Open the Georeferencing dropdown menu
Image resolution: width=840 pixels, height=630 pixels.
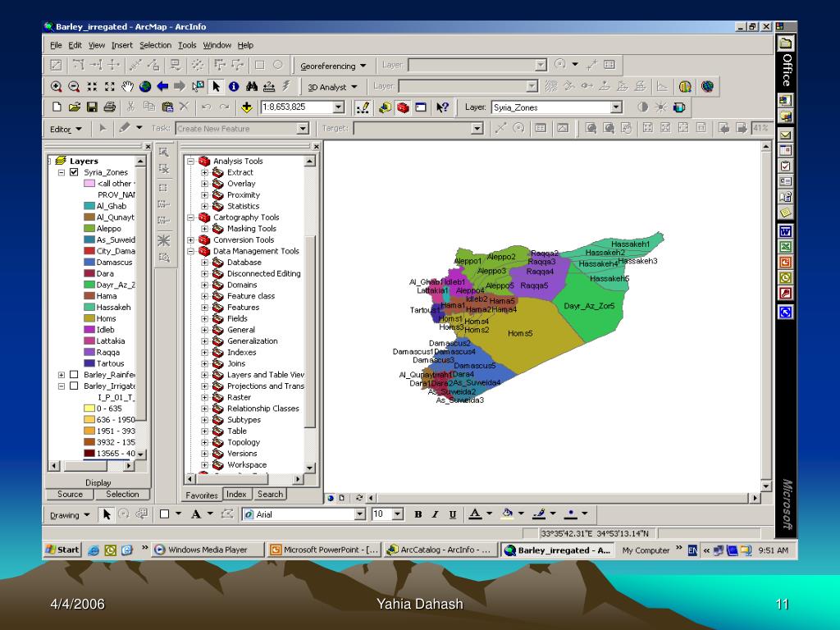[x=333, y=66]
